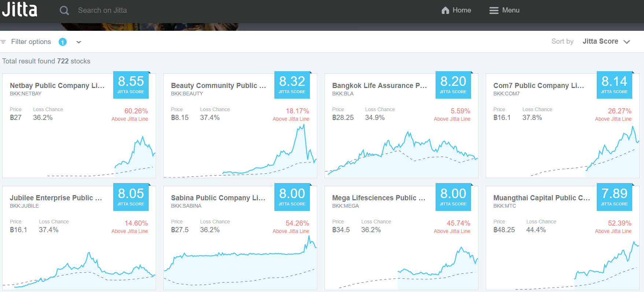Go to Home
This screenshot has height=292, width=644.
[x=456, y=10]
